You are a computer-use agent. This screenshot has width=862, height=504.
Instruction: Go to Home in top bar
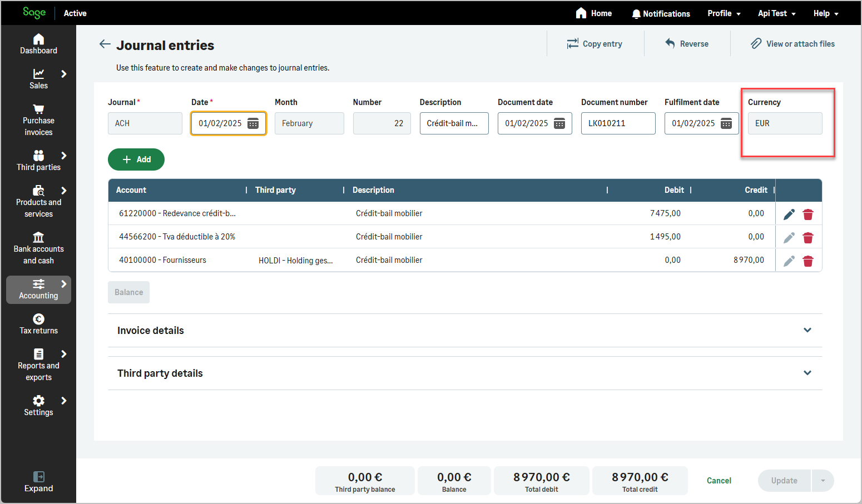[x=593, y=13]
